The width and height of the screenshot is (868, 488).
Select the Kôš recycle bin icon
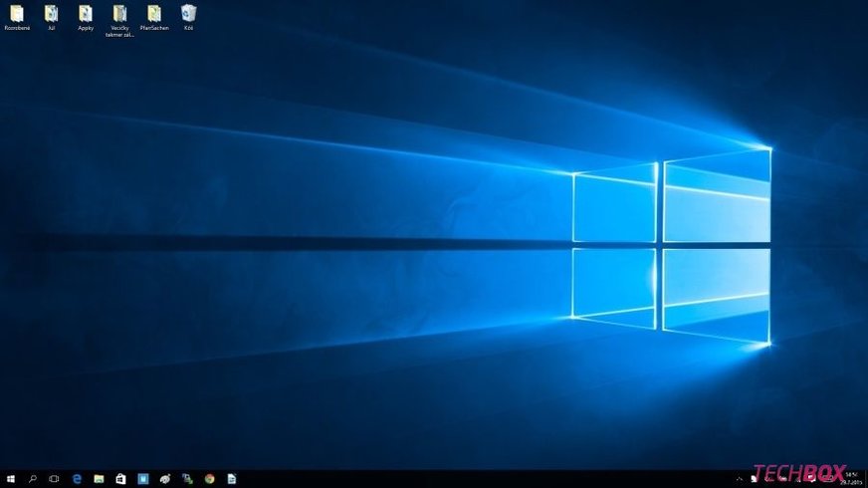[x=188, y=16]
